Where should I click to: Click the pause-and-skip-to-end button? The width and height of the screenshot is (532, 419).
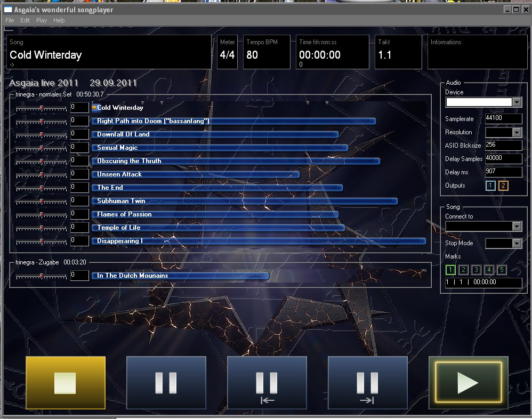[367, 382]
